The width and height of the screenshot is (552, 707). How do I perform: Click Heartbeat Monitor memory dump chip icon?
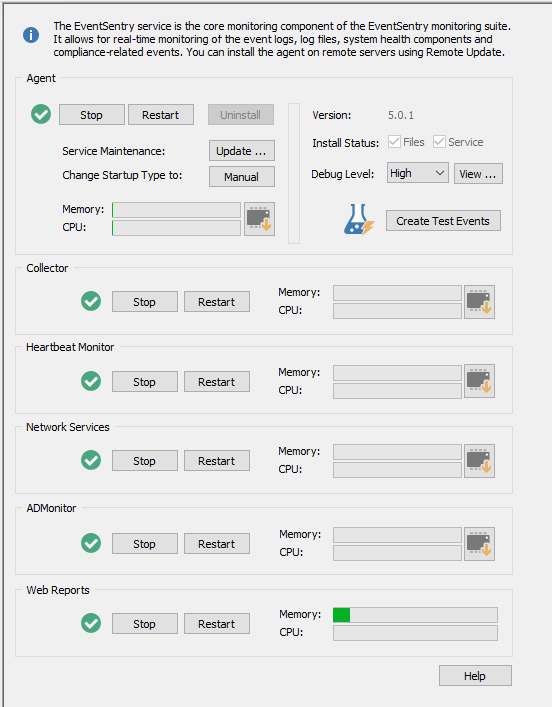click(x=479, y=381)
